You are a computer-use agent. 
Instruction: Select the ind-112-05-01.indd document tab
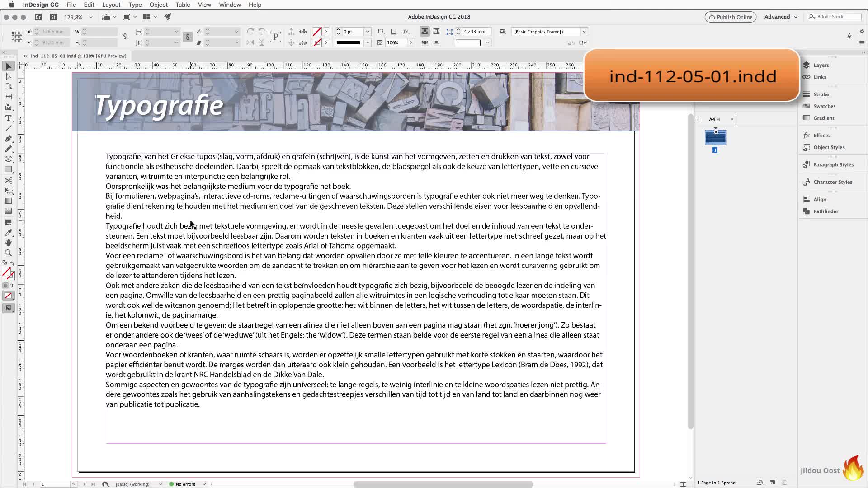pyautogui.click(x=79, y=56)
